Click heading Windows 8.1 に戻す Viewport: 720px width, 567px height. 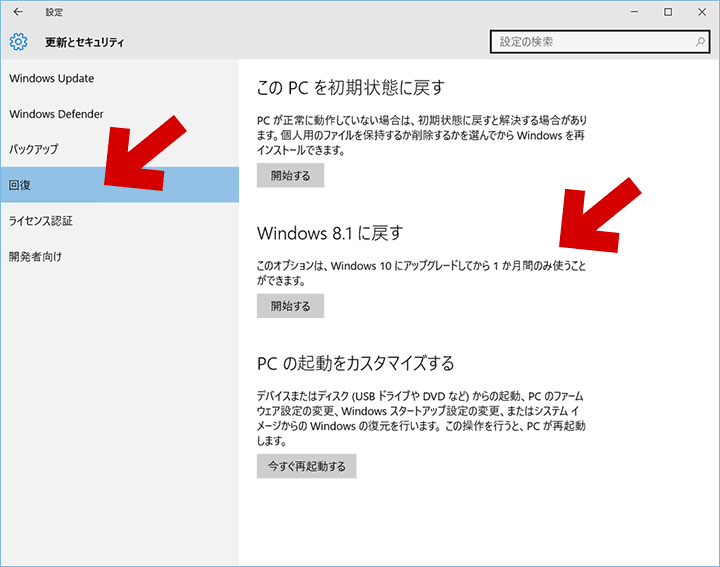pos(330,233)
